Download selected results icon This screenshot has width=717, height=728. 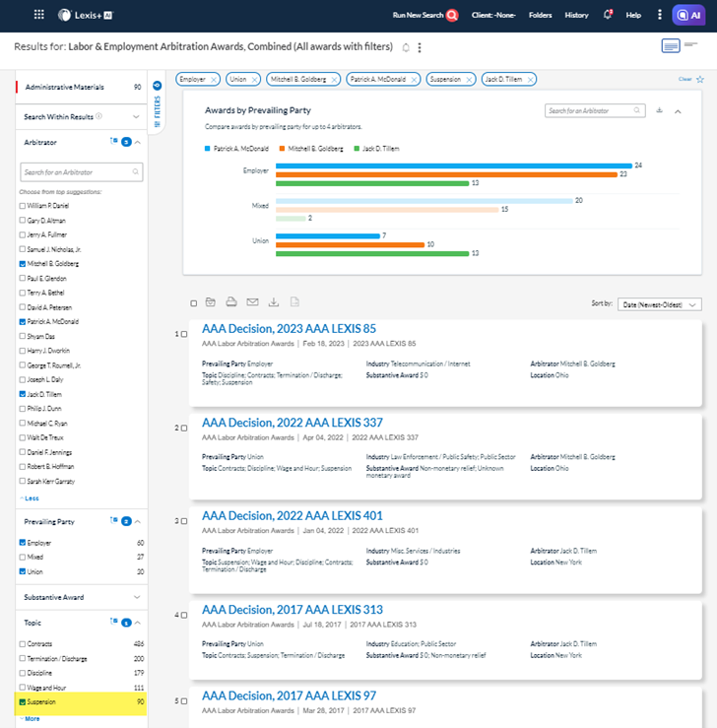click(x=274, y=302)
